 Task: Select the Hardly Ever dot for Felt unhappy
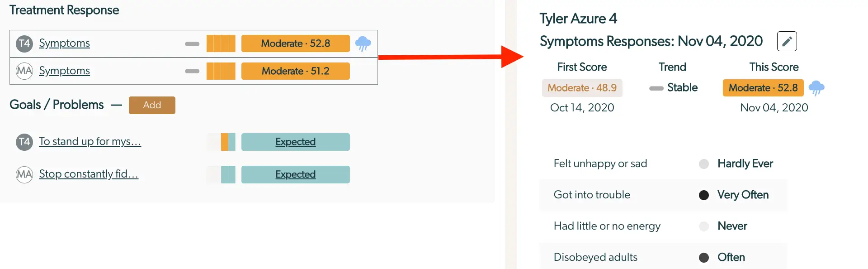point(703,164)
